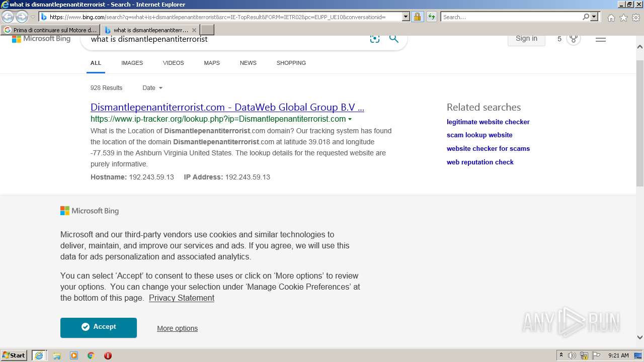Click the Bing search magnifier icon
The width and height of the screenshot is (644, 362).
394,39
